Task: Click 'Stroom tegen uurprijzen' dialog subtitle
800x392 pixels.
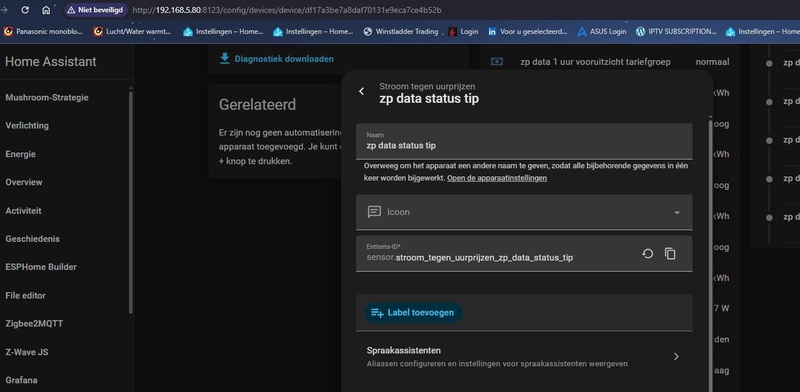Action: click(x=427, y=86)
